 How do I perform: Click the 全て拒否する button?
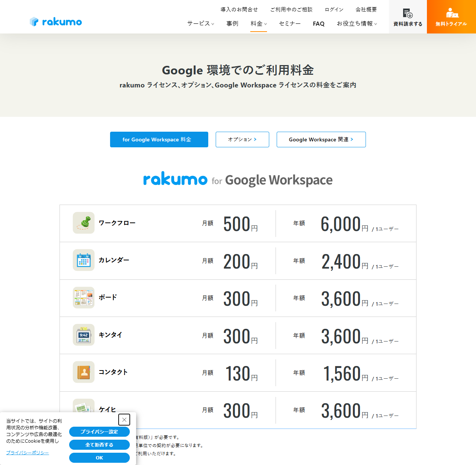(x=99, y=445)
